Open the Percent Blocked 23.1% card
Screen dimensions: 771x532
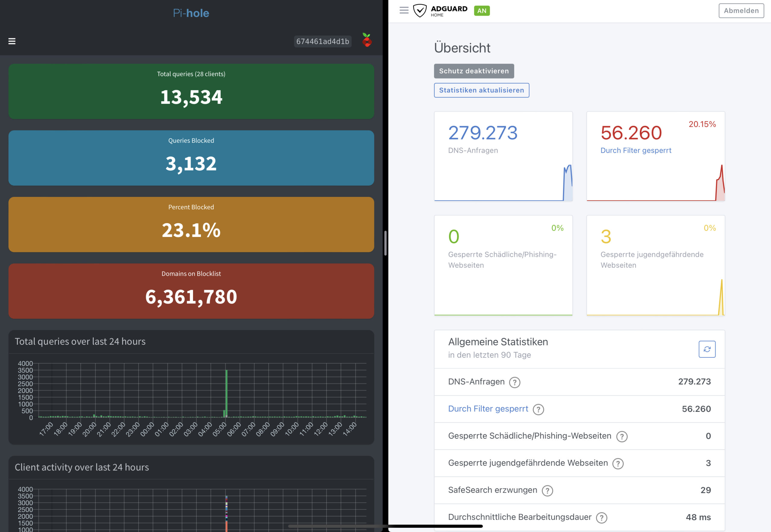point(191,224)
